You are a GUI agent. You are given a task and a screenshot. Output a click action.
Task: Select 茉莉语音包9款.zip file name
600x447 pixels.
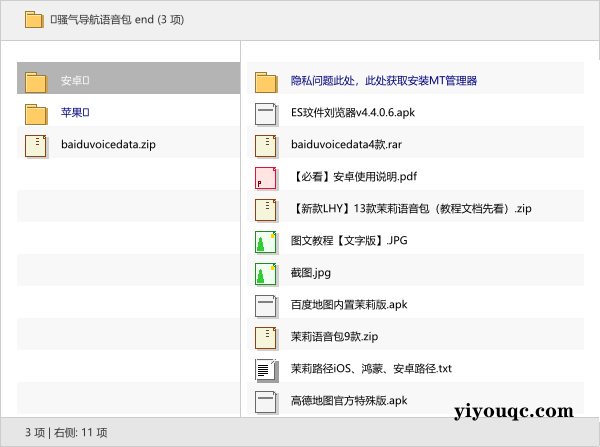[x=334, y=337]
